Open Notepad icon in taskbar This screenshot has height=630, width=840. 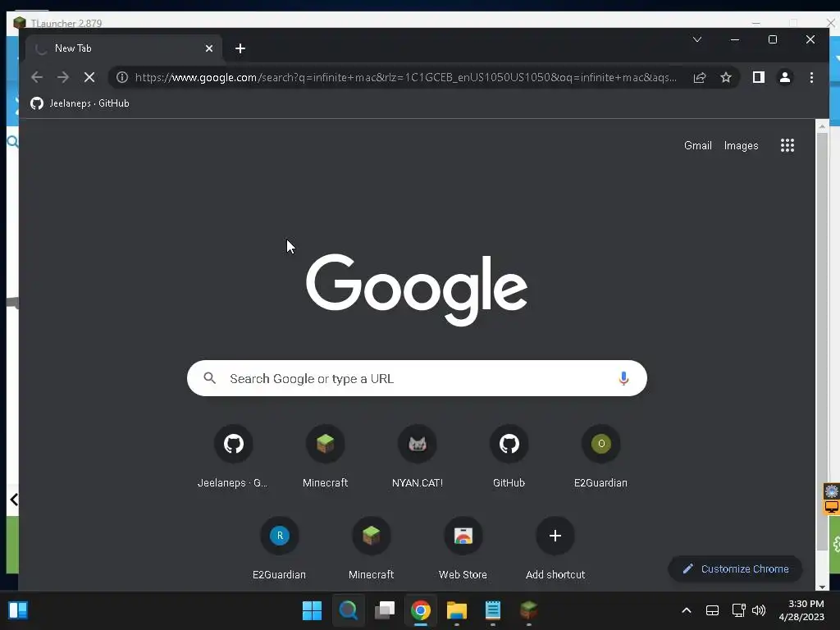[492, 610]
